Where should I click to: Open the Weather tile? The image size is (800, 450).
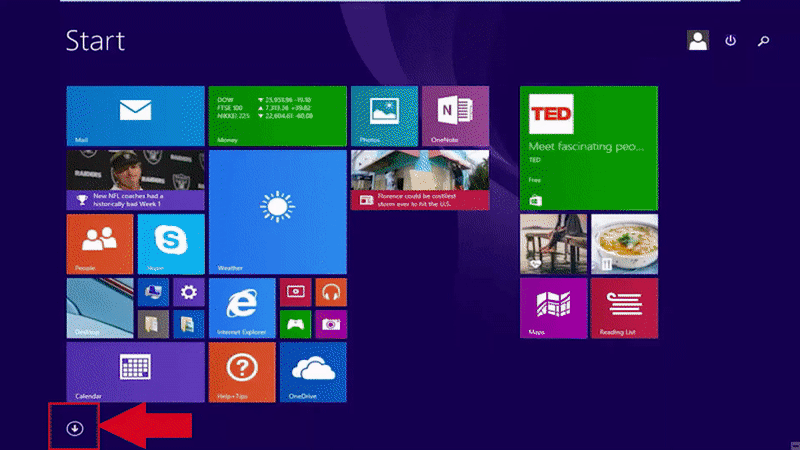point(278,212)
